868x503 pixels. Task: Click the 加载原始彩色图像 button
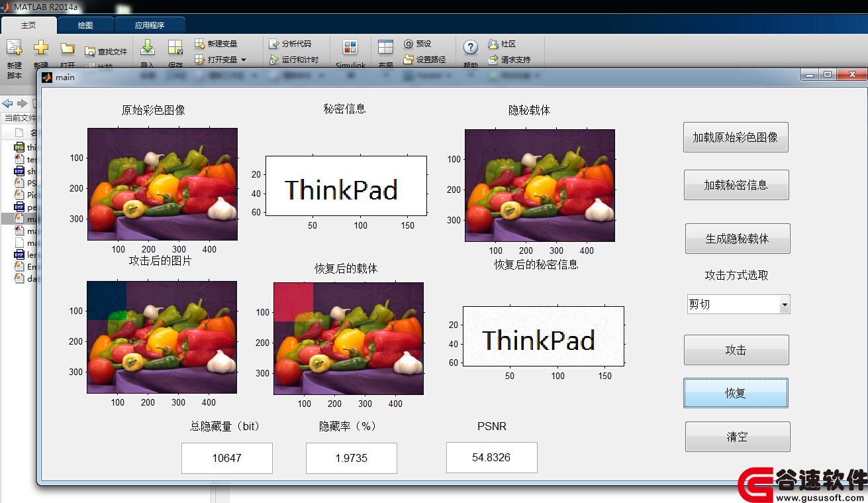point(736,137)
